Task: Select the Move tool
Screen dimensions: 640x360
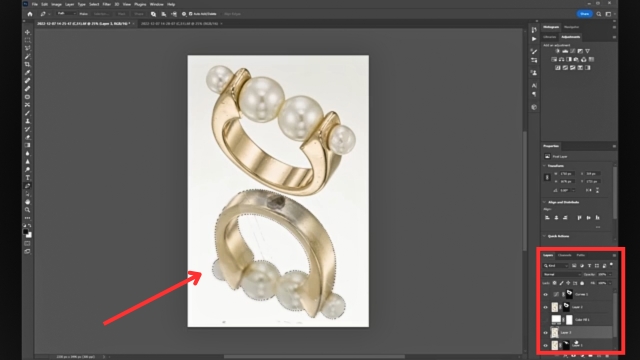Action: coord(27,32)
